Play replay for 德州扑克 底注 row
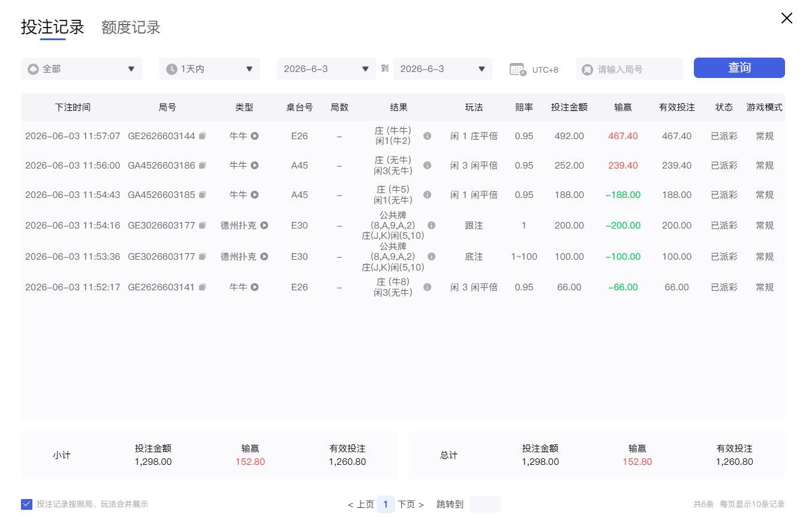Screen dimensions: 812x517 pos(264,257)
